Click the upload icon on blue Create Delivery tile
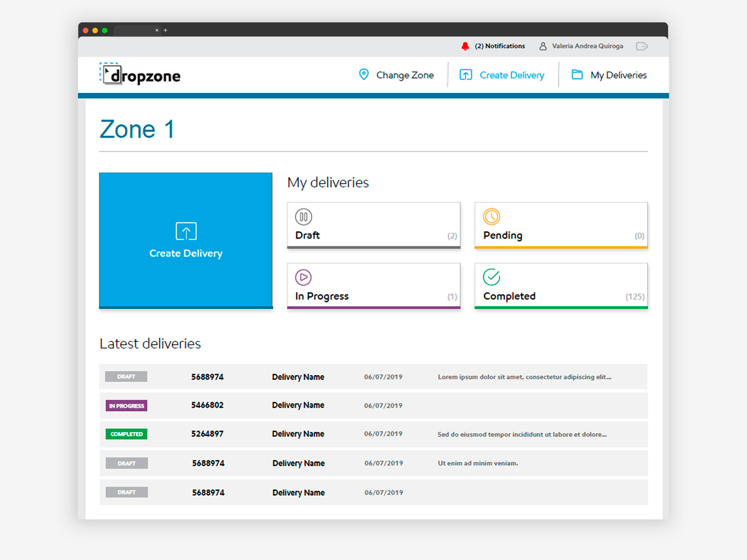The height and width of the screenshot is (560, 747). [186, 231]
